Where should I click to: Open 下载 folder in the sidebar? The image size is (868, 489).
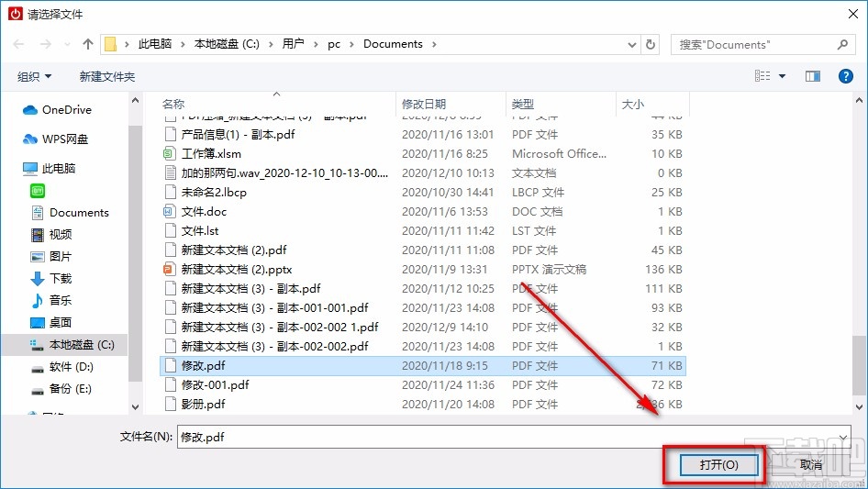pos(51,279)
